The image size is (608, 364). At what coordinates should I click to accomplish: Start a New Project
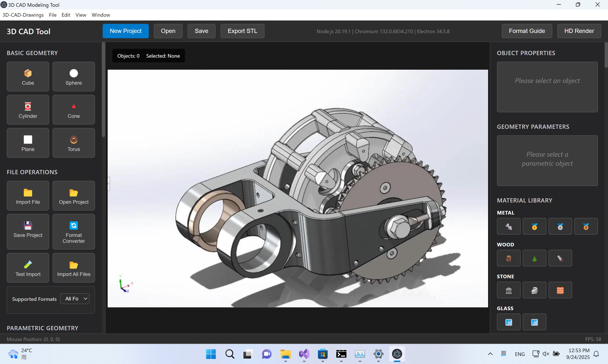[x=126, y=31]
